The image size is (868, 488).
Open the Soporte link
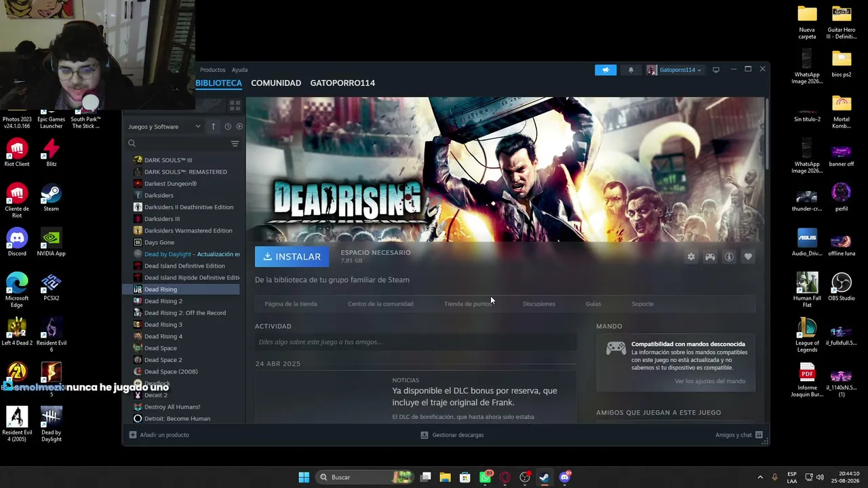click(643, 304)
